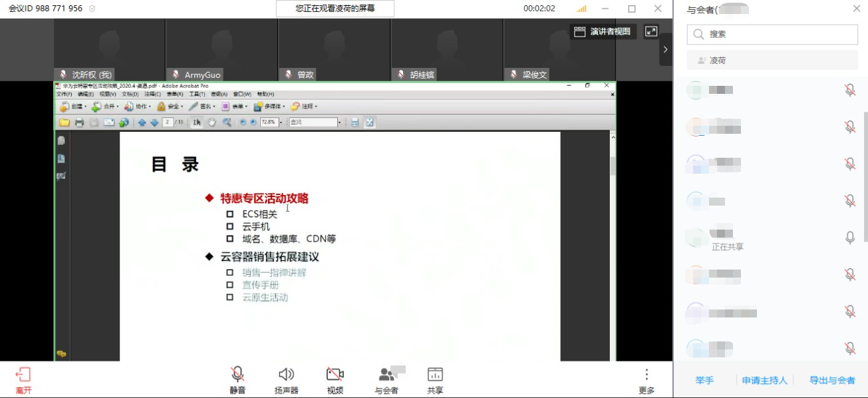Screen dimensions: 868x398
Task: Click the participant 搜索 search field
Action: pyautogui.click(x=772, y=34)
